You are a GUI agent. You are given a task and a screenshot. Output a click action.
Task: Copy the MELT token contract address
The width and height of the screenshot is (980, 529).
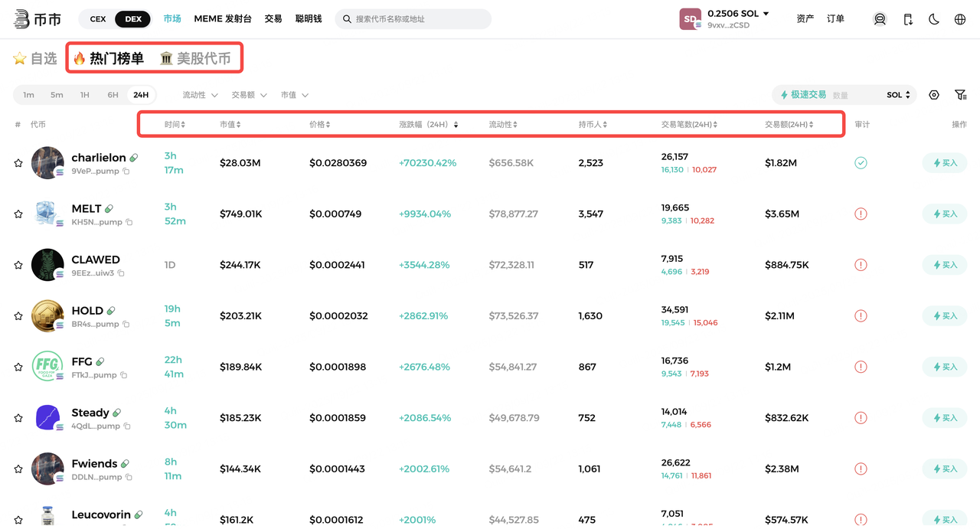pos(129,222)
